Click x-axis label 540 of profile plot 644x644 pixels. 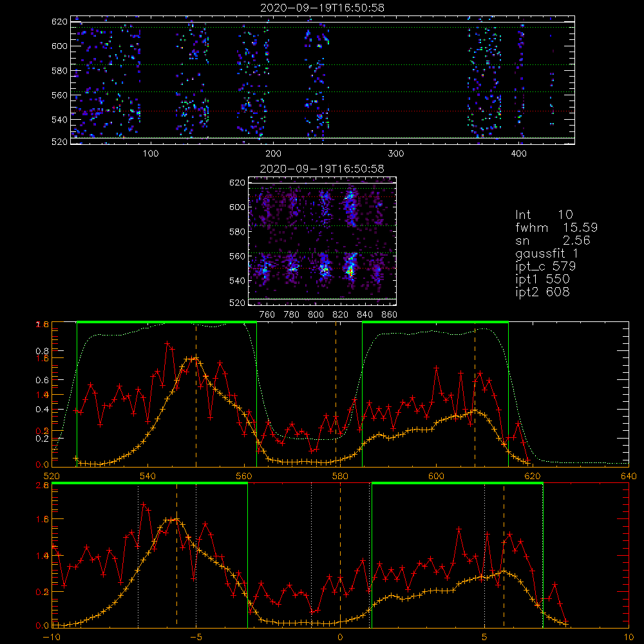tap(148, 477)
